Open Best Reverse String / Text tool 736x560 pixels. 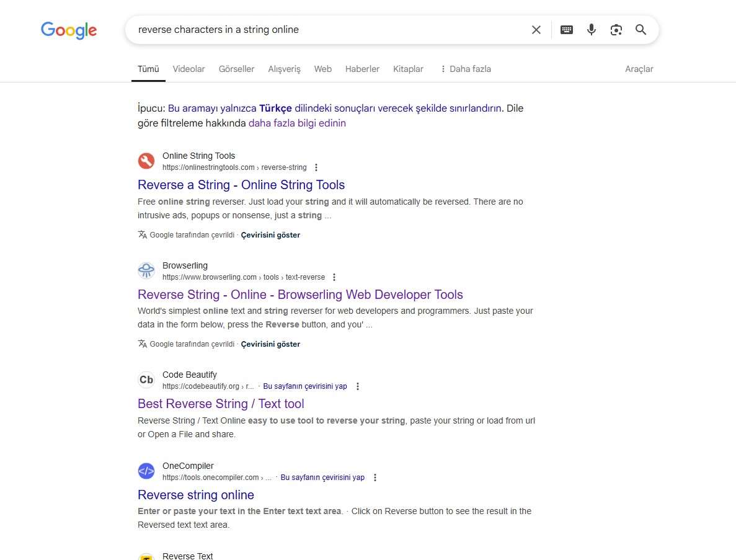point(221,404)
